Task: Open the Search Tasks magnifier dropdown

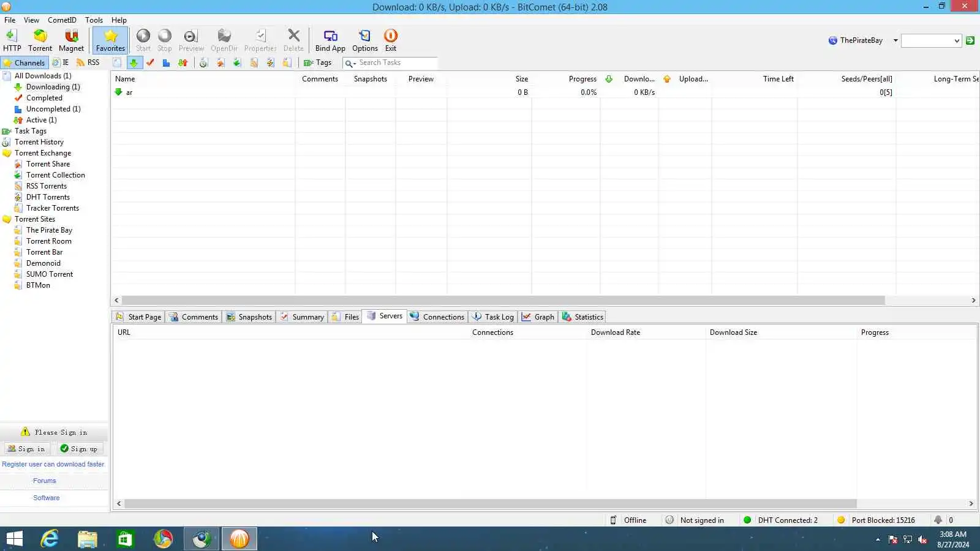Action: (x=350, y=63)
